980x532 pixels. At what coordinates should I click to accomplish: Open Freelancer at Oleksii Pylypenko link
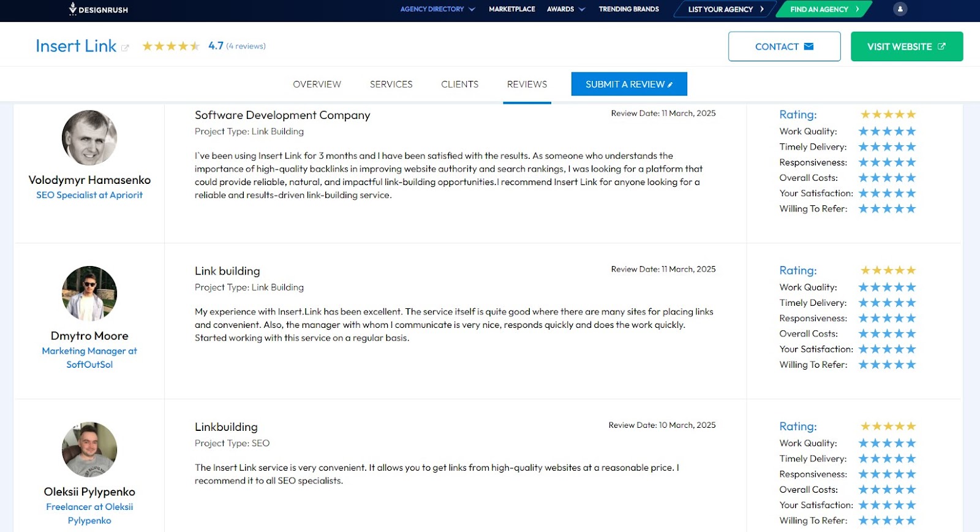(x=89, y=514)
